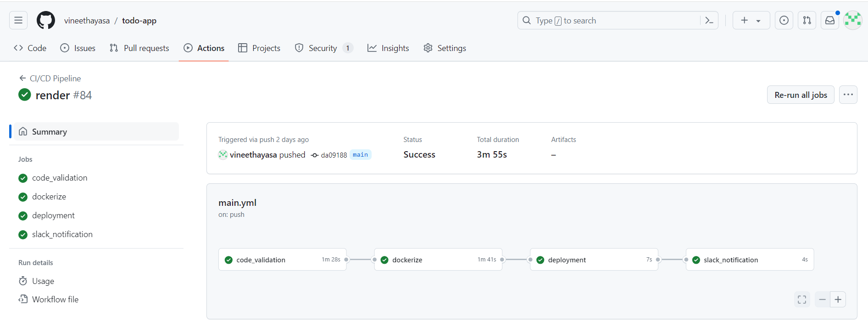Open the Pull requests tab
Viewport: 868px width, 323px height.
click(139, 48)
